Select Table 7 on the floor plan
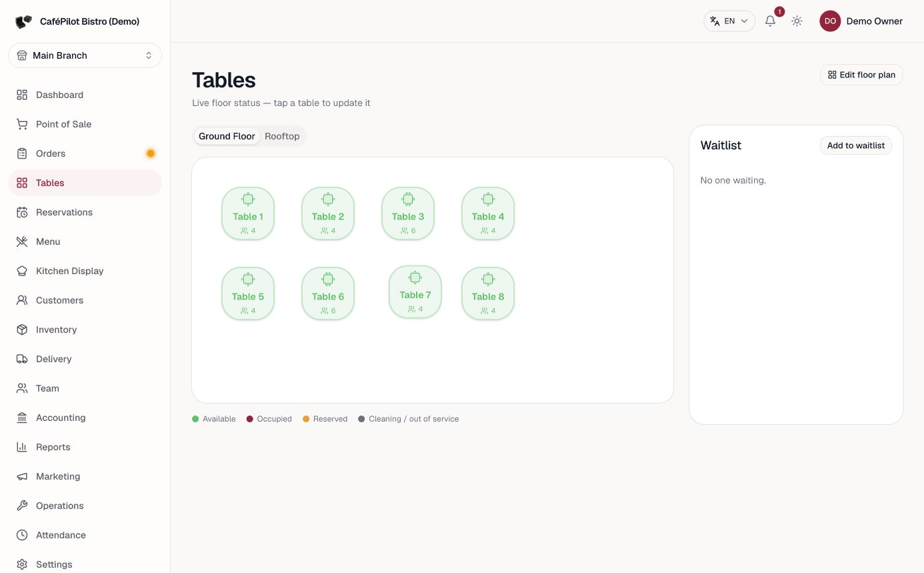 tap(415, 292)
